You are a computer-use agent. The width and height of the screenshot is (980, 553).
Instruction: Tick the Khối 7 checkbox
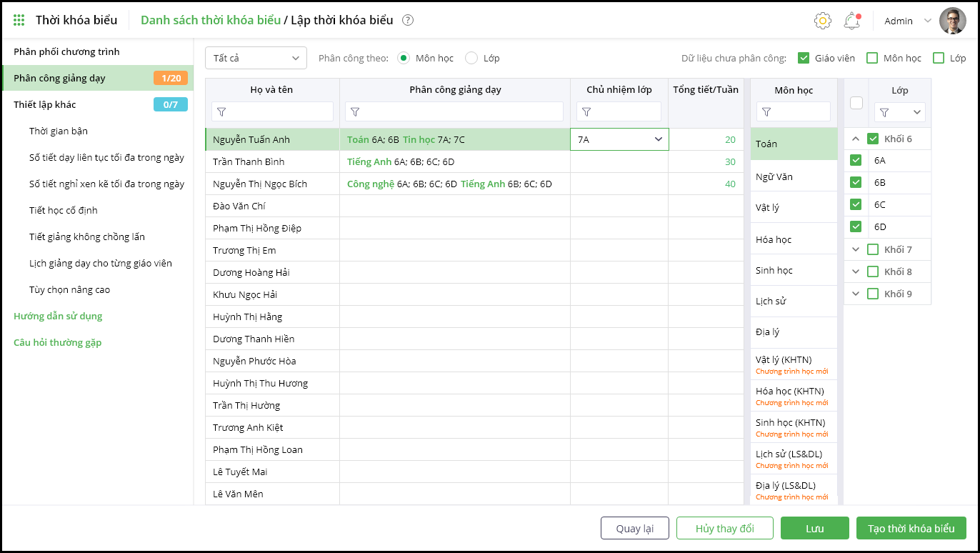(873, 249)
